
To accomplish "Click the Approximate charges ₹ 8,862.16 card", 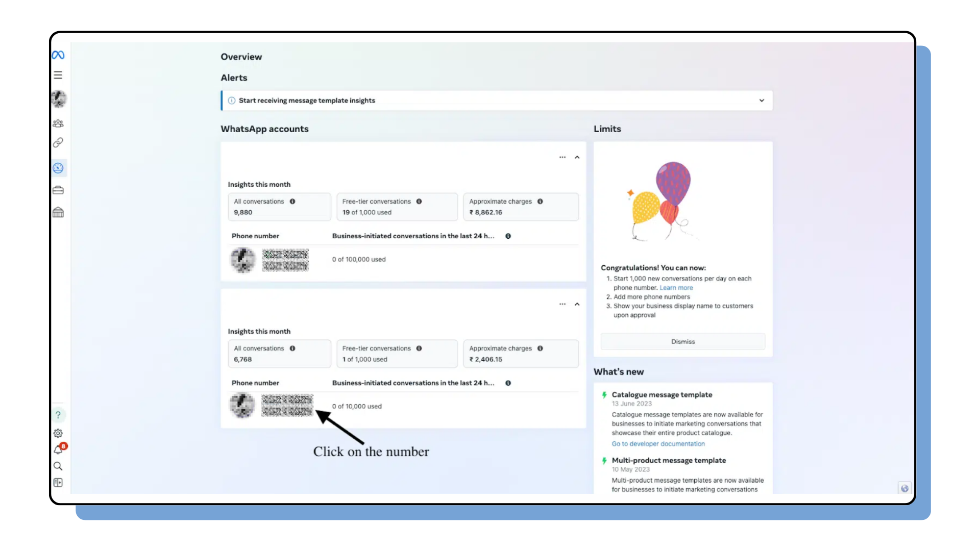I will click(521, 207).
